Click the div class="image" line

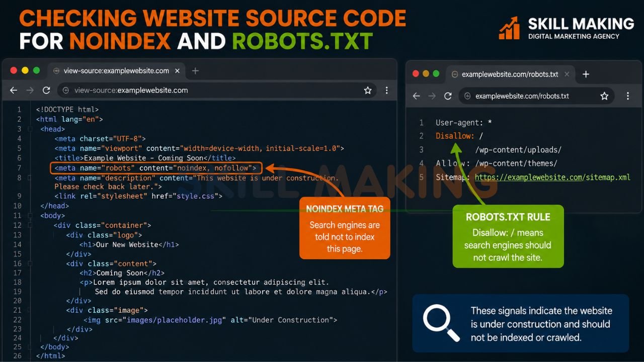click(x=107, y=310)
